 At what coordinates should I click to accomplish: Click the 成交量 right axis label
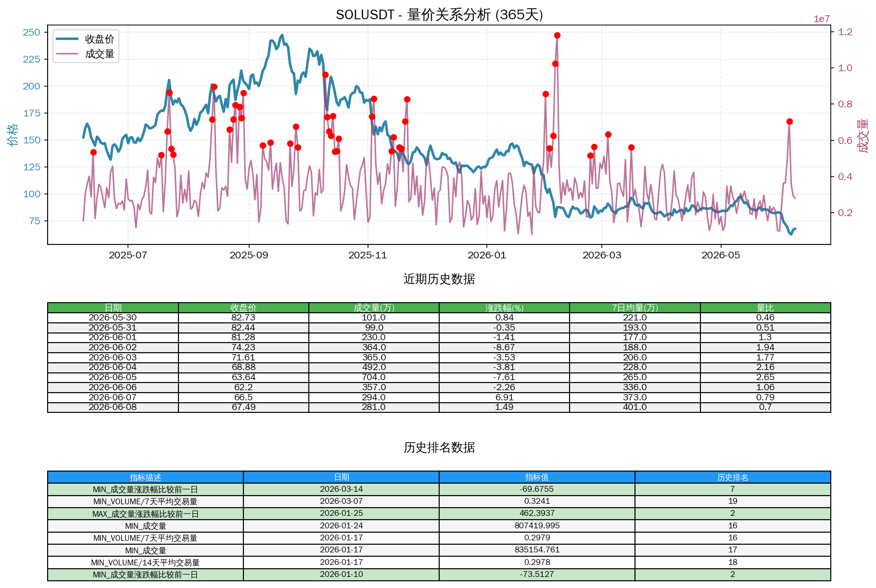(x=863, y=136)
